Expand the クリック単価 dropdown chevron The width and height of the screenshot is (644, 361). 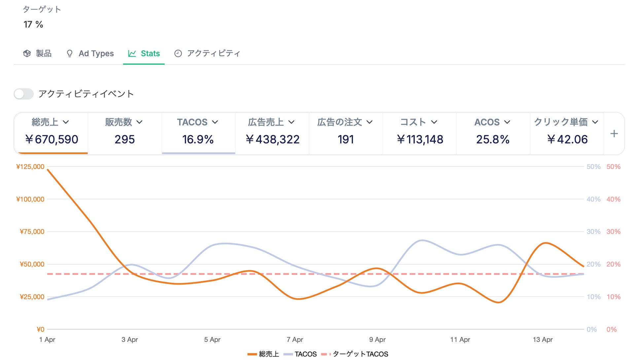click(595, 122)
